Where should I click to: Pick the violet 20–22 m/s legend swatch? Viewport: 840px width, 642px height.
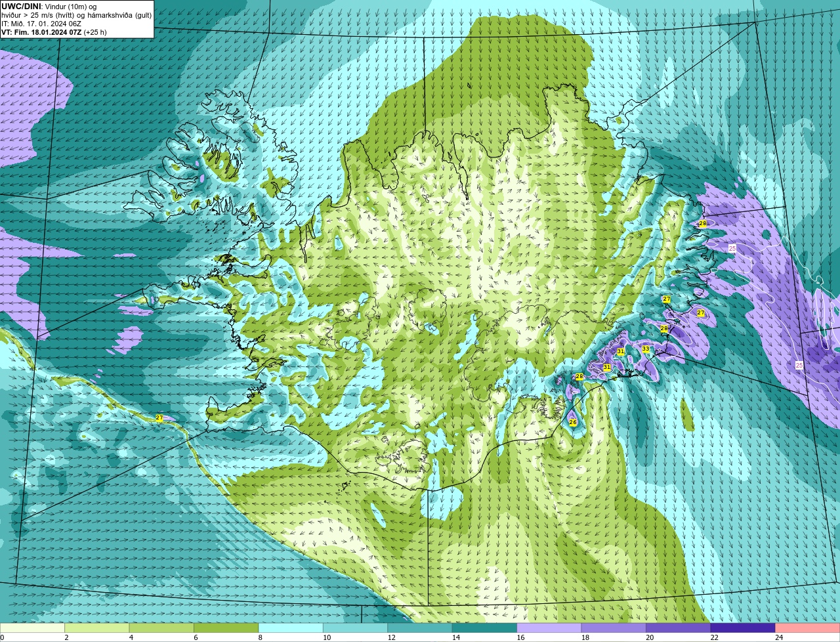click(679, 628)
